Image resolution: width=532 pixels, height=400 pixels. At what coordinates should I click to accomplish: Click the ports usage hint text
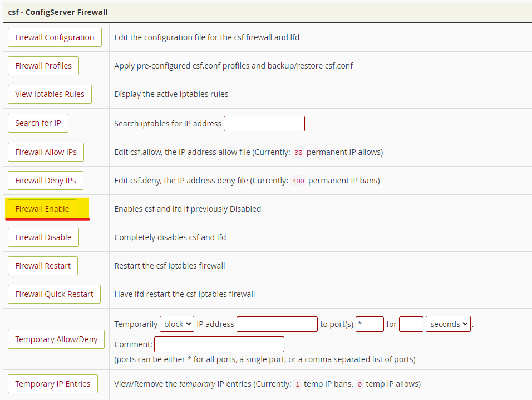click(265, 359)
